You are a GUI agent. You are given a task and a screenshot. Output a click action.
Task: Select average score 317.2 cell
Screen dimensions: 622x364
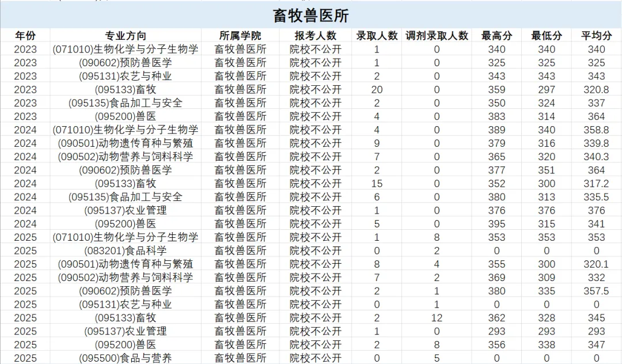click(x=596, y=184)
